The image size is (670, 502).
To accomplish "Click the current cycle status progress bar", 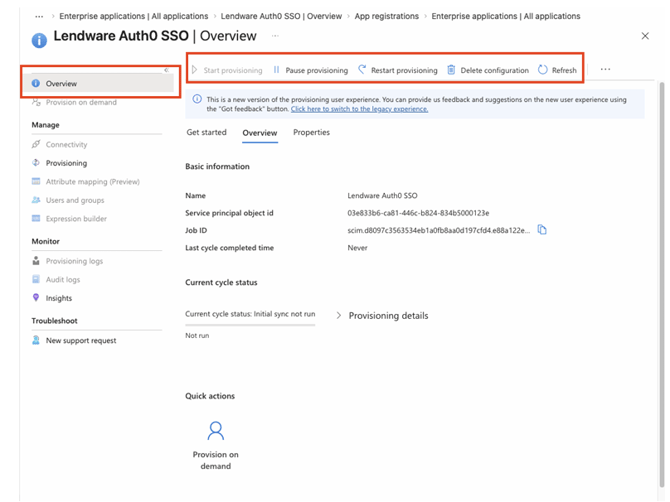I will (250, 324).
